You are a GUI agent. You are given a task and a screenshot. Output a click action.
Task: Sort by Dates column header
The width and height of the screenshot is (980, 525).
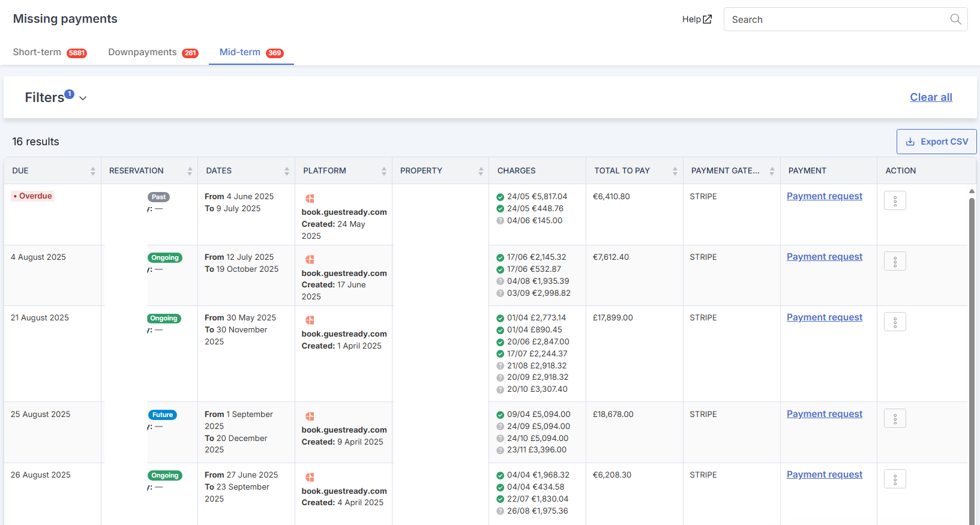tap(219, 171)
